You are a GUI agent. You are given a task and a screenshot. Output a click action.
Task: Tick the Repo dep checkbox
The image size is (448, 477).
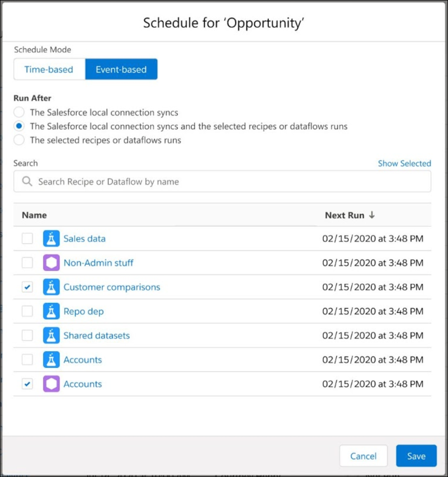[x=27, y=311]
